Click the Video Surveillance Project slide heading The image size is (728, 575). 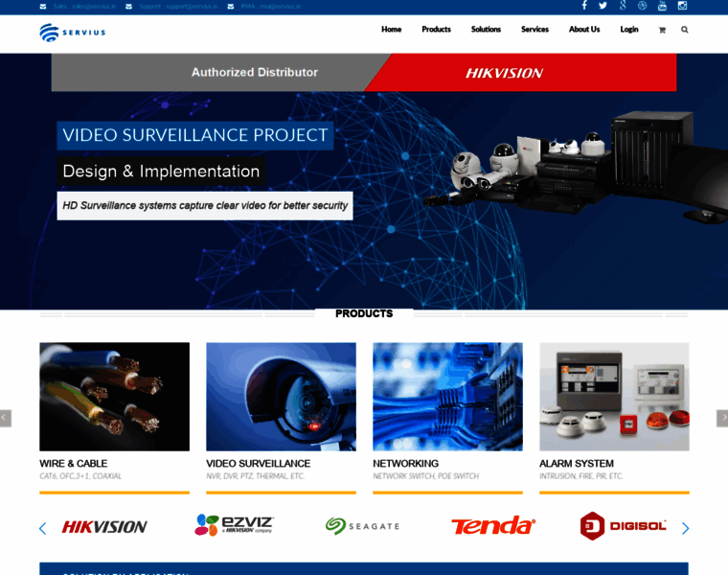click(195, 135)
